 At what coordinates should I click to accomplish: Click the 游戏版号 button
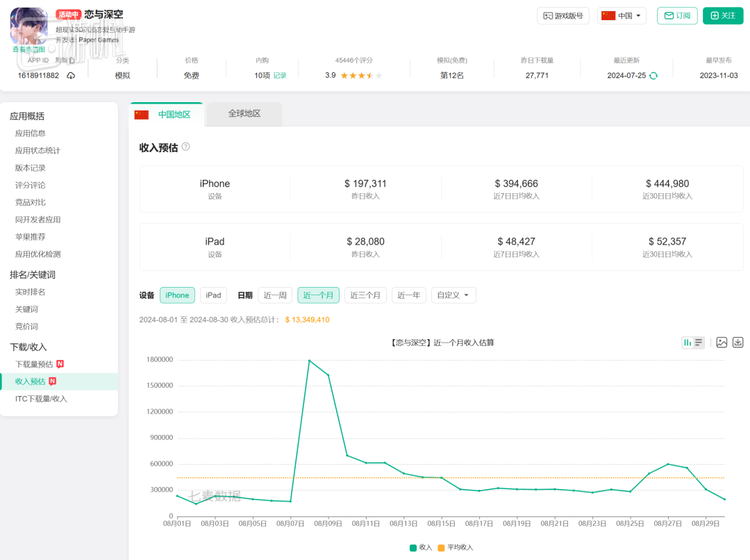coord(563,16)
